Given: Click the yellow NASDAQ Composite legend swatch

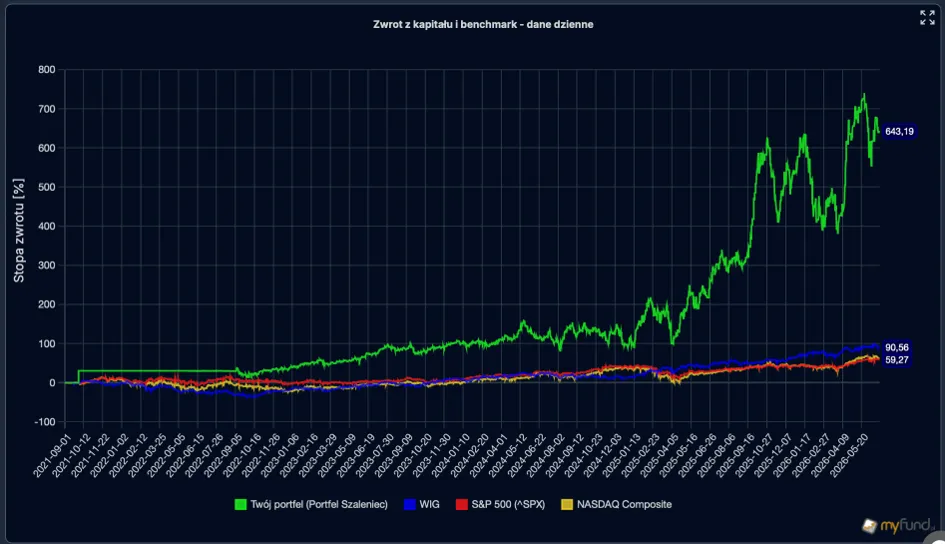Looking at the screenshot, I should [x=567, y=504].
